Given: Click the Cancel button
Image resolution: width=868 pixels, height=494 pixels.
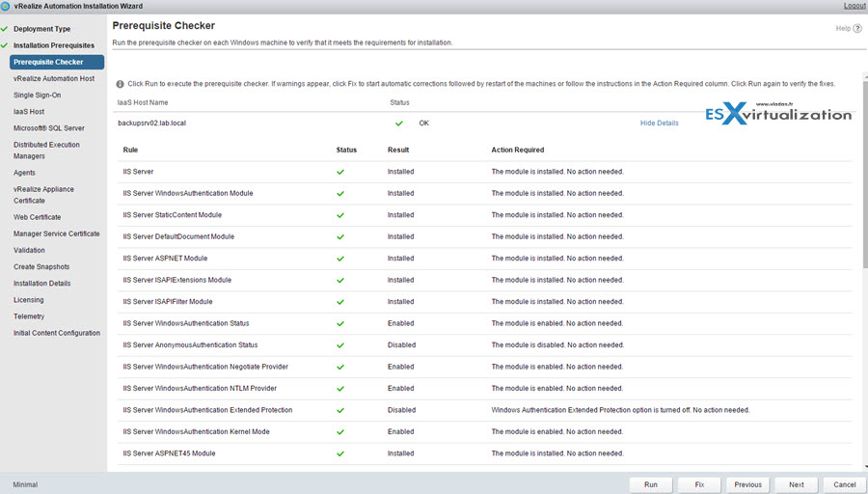Looking at the screenshot, I should (x=845, y=484).
